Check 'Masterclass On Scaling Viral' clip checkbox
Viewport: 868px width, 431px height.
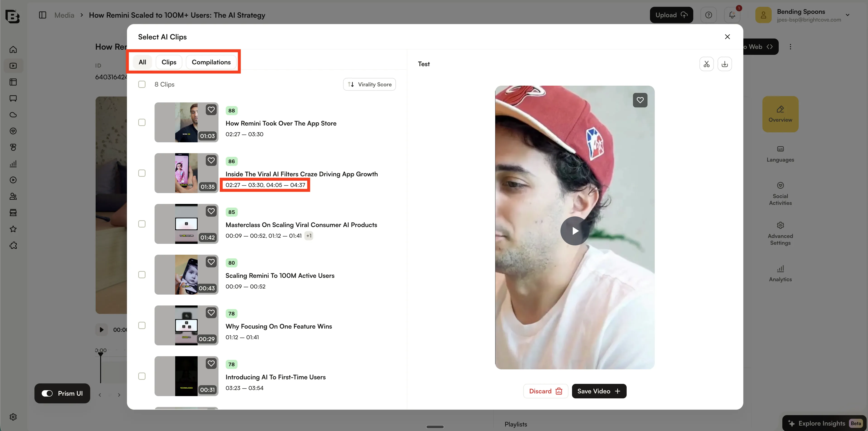(142, 224)
